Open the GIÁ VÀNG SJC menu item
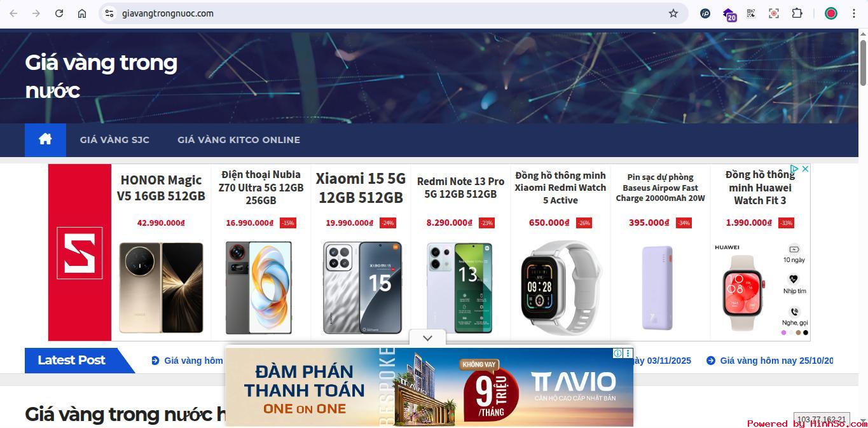 [x=114, y=140]
